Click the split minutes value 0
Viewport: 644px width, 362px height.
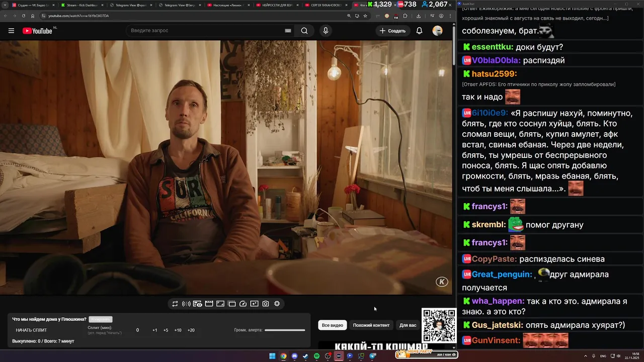coord(137,330)
